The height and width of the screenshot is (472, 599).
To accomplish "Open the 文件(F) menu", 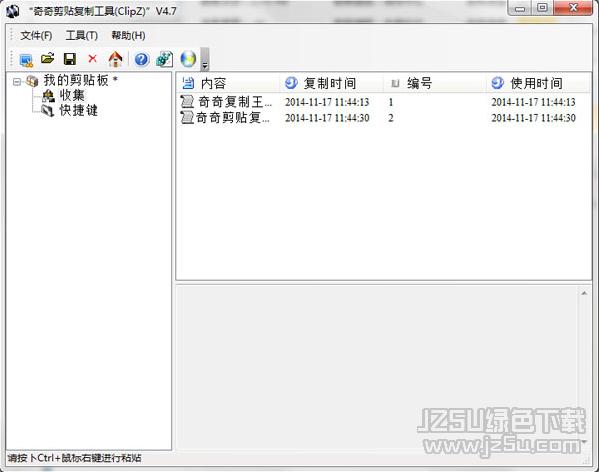I will pyautogui.click(x=36, y=36).
